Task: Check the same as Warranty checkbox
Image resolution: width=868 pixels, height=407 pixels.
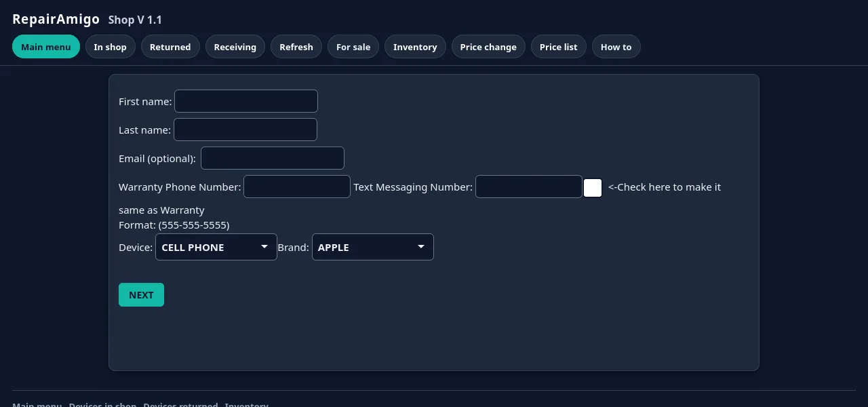Action: 593,188
